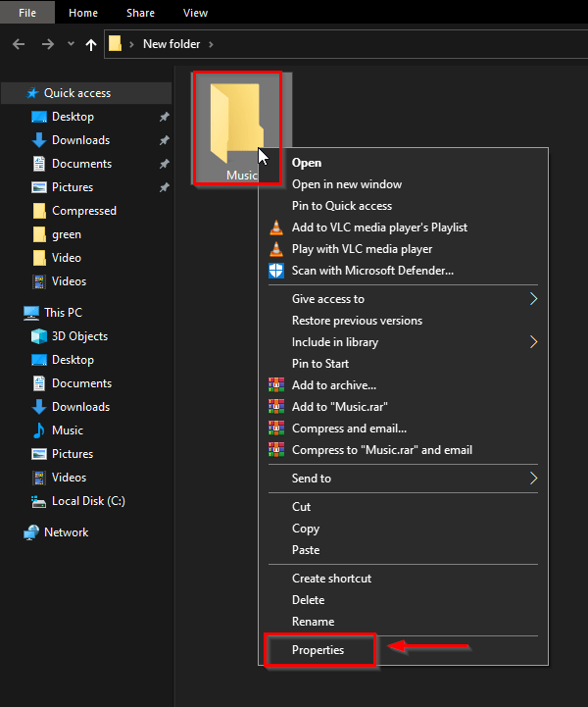Toggle the pin next to Pictures

[x=164, y=187]
